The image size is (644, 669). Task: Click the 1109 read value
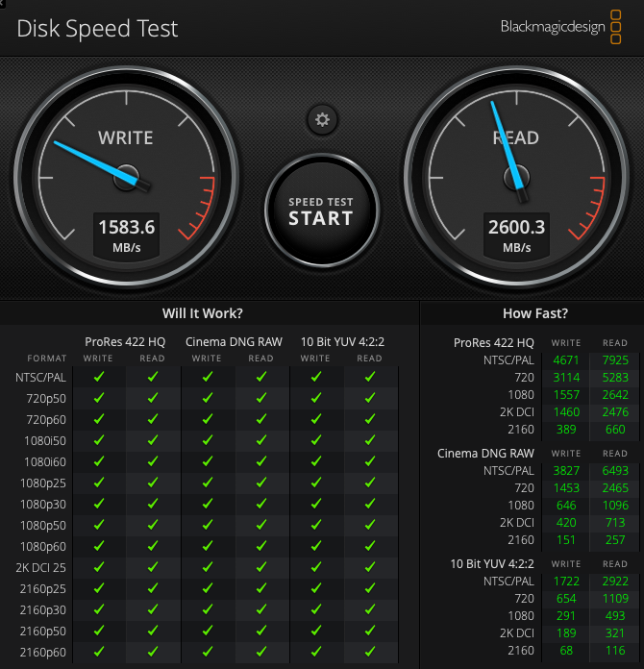pos(615,599)
